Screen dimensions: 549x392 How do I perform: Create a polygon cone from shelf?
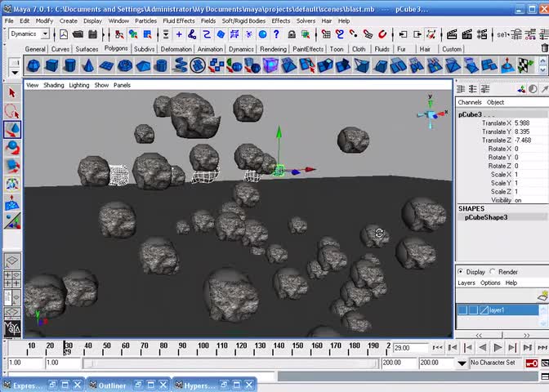click(x=88, y=65)
